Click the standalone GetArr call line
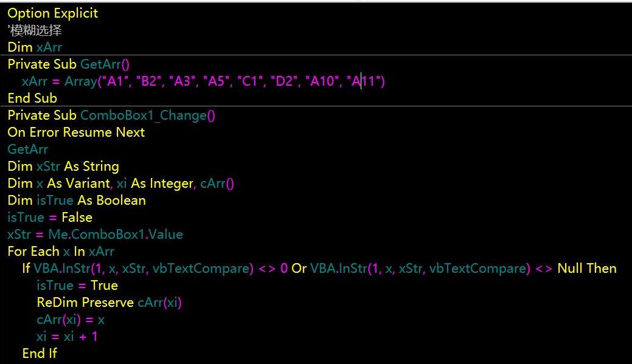Screen dimensions: 632x364 pos(27,149)
